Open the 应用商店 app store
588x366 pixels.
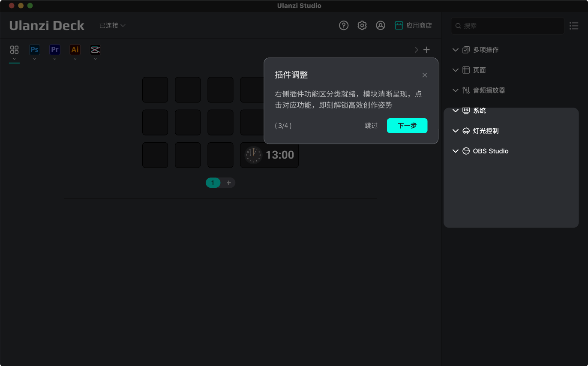coord(413,26)
